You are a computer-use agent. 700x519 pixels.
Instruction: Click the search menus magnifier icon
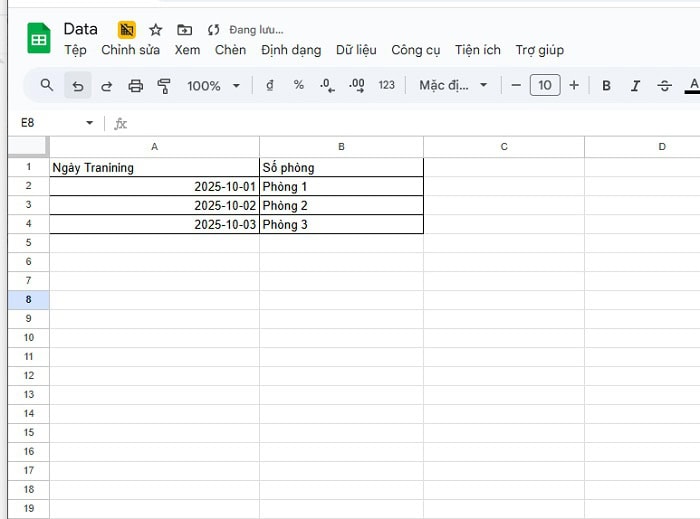coord(47,86)
